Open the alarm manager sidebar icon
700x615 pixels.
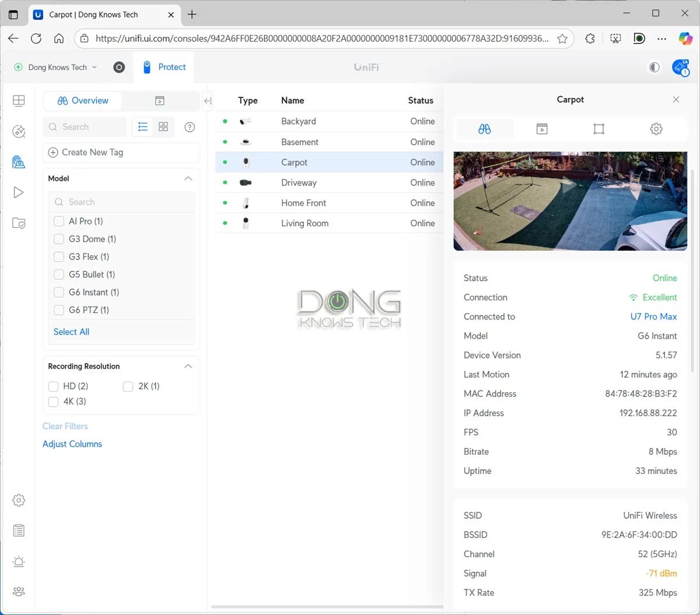pyautogui.click(x=19, y=561)
